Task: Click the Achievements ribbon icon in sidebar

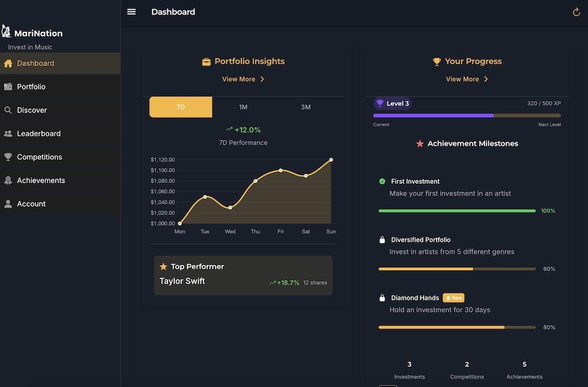Action: (x=8, y=180)
